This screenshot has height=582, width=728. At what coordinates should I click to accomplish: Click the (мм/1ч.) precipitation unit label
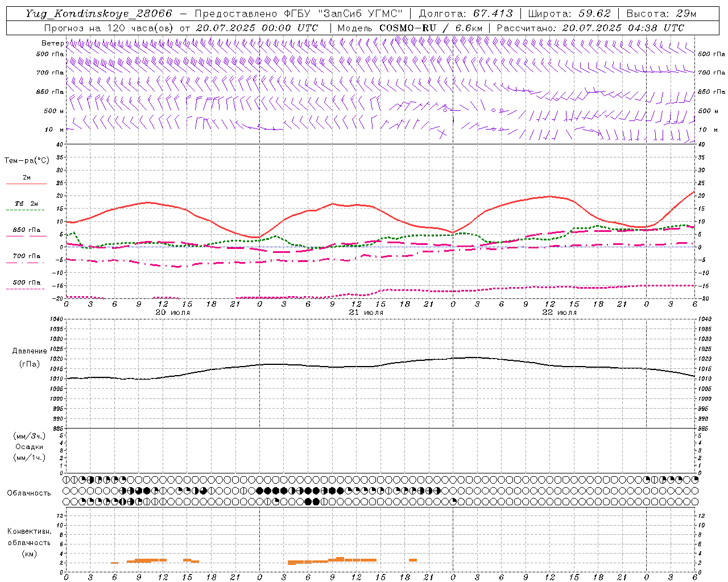coord(30,458)
